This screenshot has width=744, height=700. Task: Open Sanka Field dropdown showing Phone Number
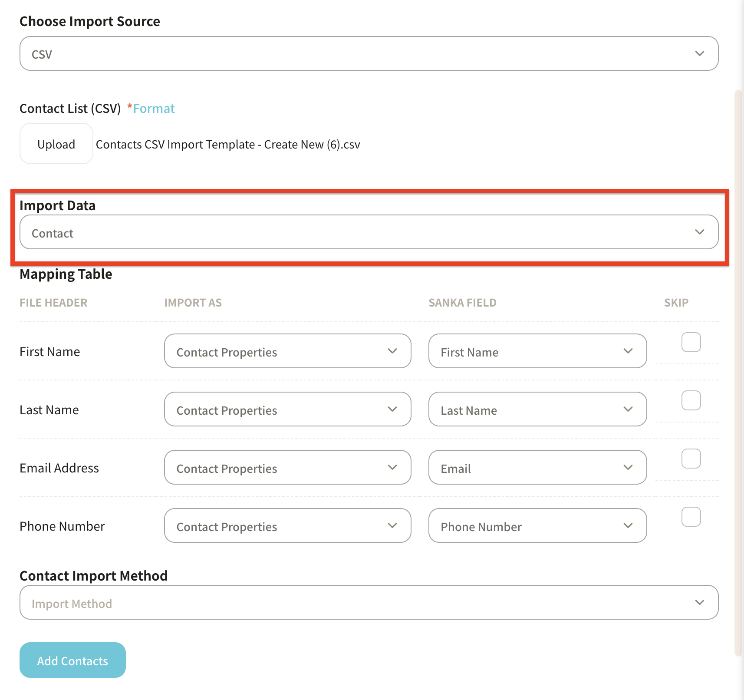pos(537,526)
